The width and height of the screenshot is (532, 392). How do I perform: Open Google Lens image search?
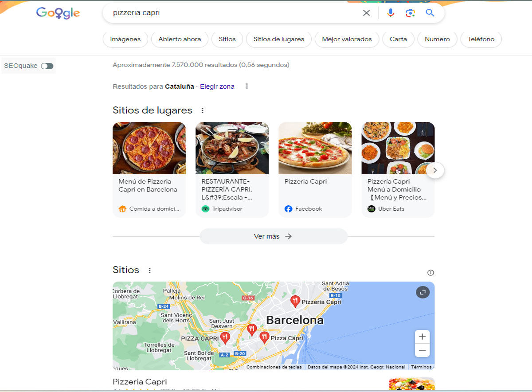coord(410,13)
